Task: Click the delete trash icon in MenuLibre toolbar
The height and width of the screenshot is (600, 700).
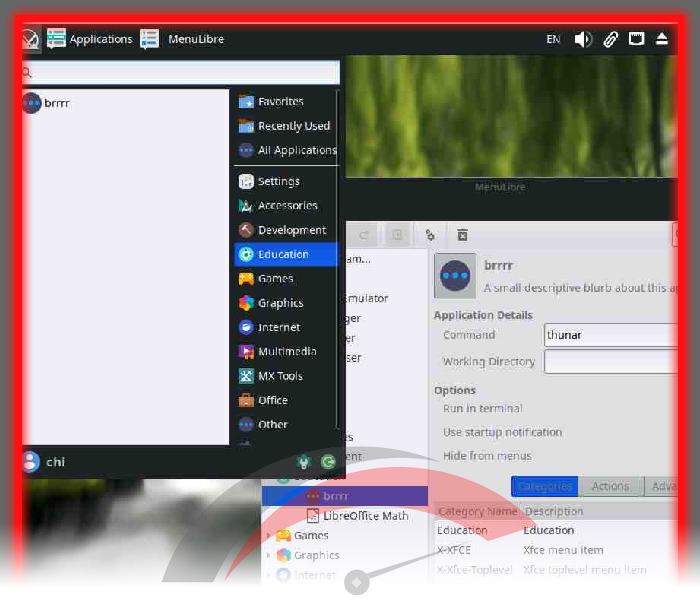Action: click(462, 235)
